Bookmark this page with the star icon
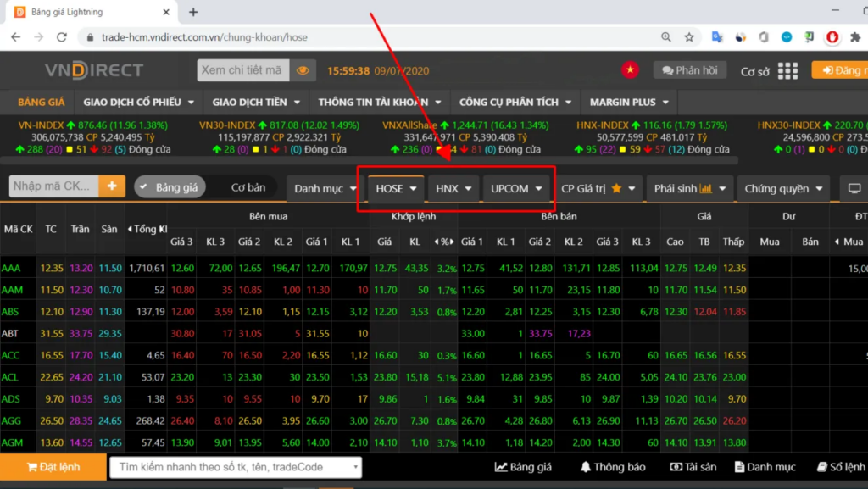868x489 pixels. [689, 37]
